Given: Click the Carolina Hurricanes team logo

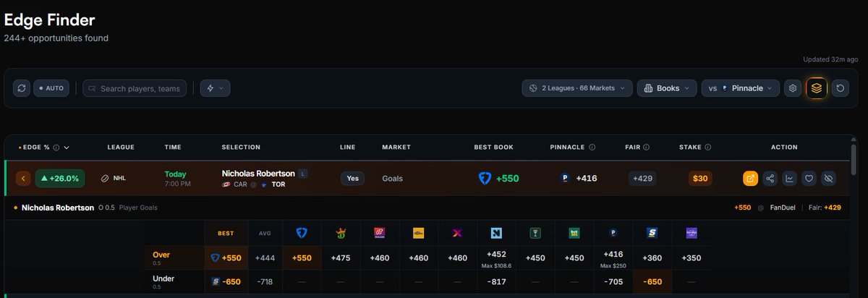Looking at the screenshot, I should click(x=226, y=184).
